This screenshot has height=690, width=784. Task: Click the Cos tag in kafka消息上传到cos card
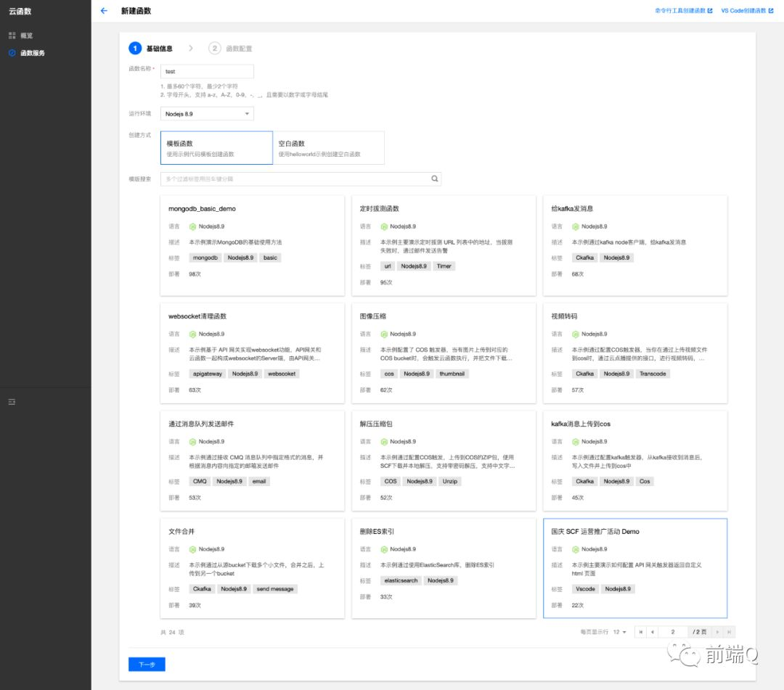click(x=645, y=482)
